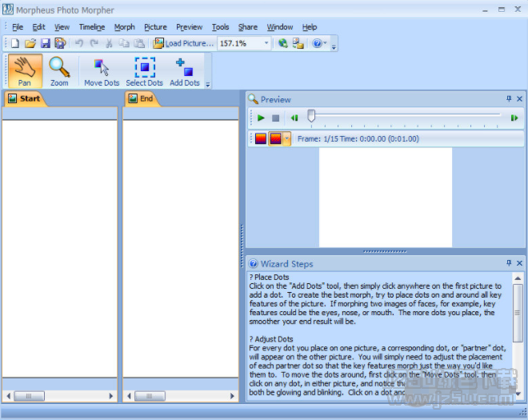Stop the preview playback
This screenshot has width=528, height=420.
coord(275,118)
